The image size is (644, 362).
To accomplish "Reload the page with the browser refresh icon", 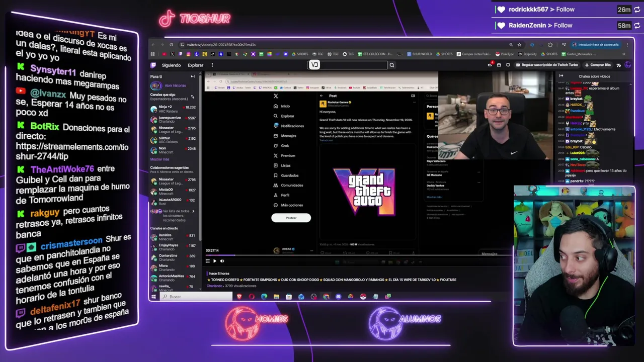I will 171,45.
